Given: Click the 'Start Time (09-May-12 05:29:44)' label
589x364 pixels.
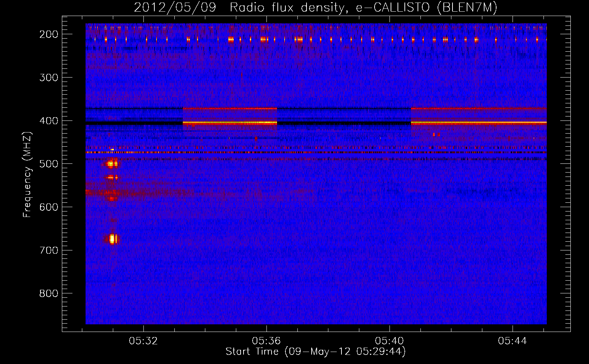Looking at the screenshot, I should click(316, 351).
